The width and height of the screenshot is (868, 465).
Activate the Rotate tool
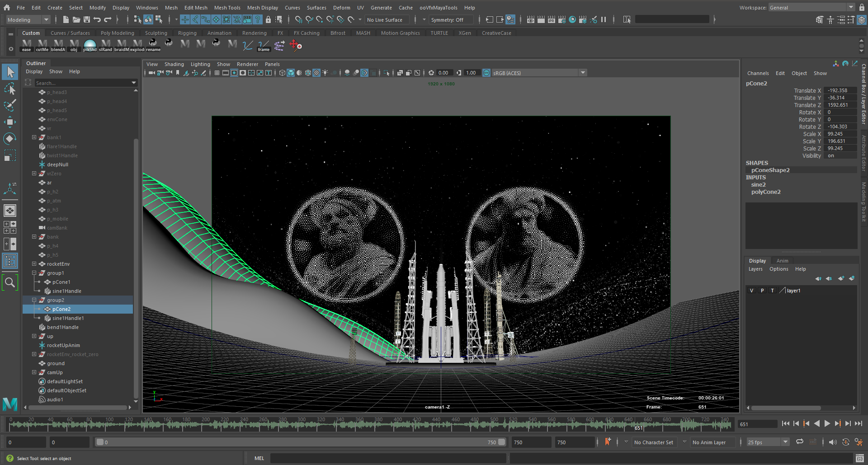(x=10, y=139)
